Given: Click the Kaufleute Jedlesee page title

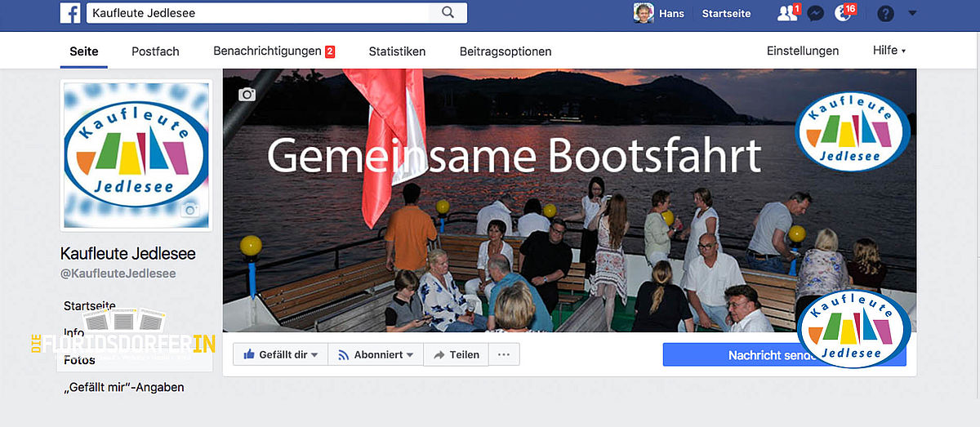Looking at the screenshot, I should [128, 253].
